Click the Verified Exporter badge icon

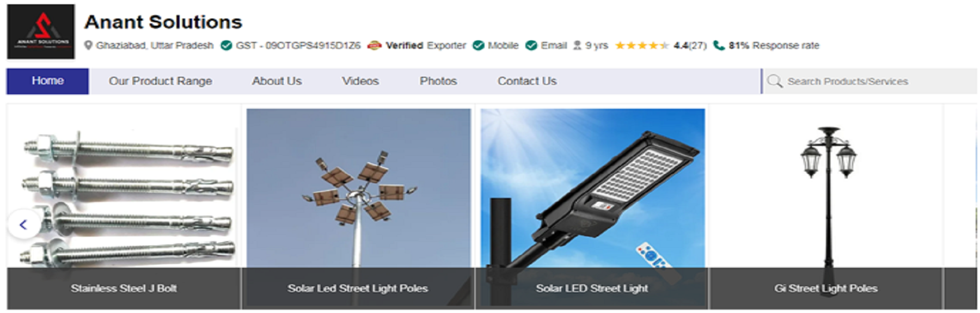point(374,45)
